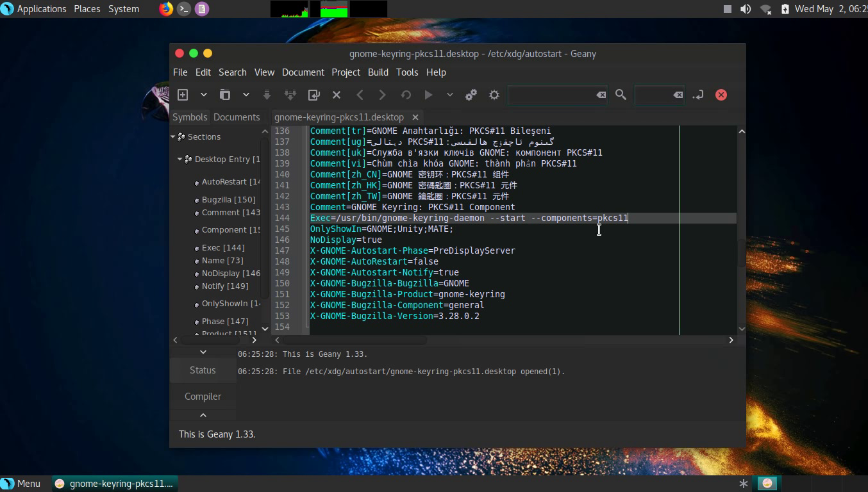Click the magnifier Find icon

click(x=621, y=95)
